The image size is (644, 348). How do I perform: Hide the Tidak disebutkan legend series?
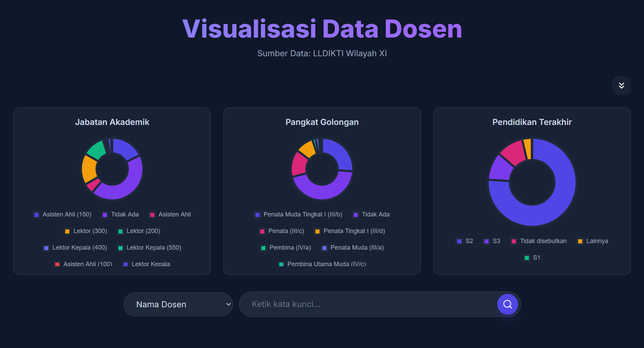(x=539, y=241)
